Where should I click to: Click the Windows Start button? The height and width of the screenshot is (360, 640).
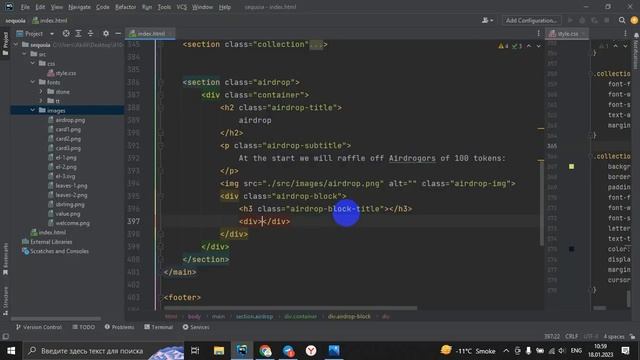[x=11, y=351]
